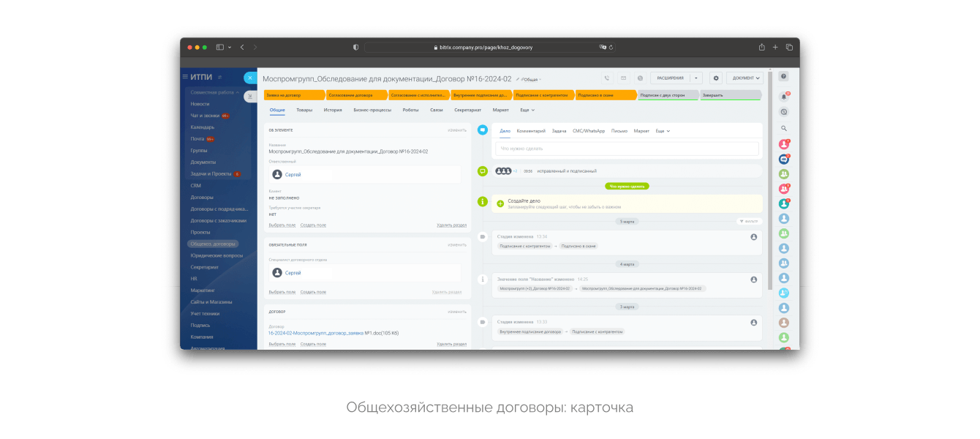Click the Safari share icon
980x439 pixels.
(761, 47)
